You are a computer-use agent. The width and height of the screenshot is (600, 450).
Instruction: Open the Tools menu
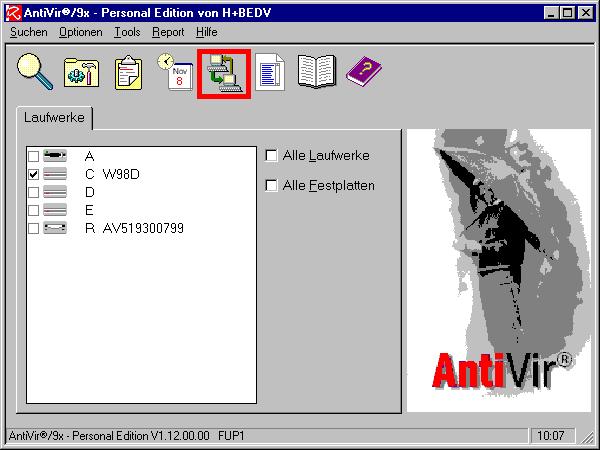tap(127, 32)
